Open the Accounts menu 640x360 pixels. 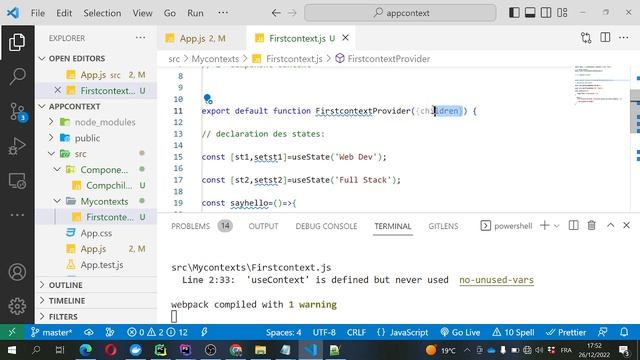(17, 272)
